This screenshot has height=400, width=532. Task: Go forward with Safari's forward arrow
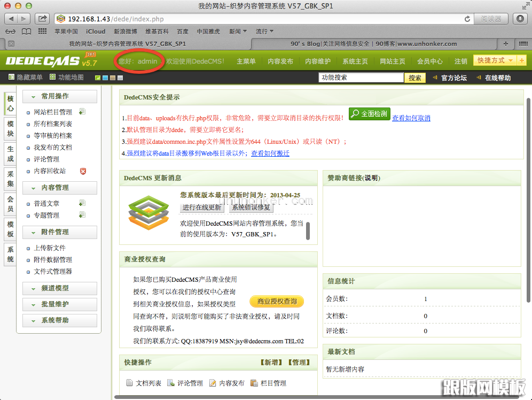(24, 19)
